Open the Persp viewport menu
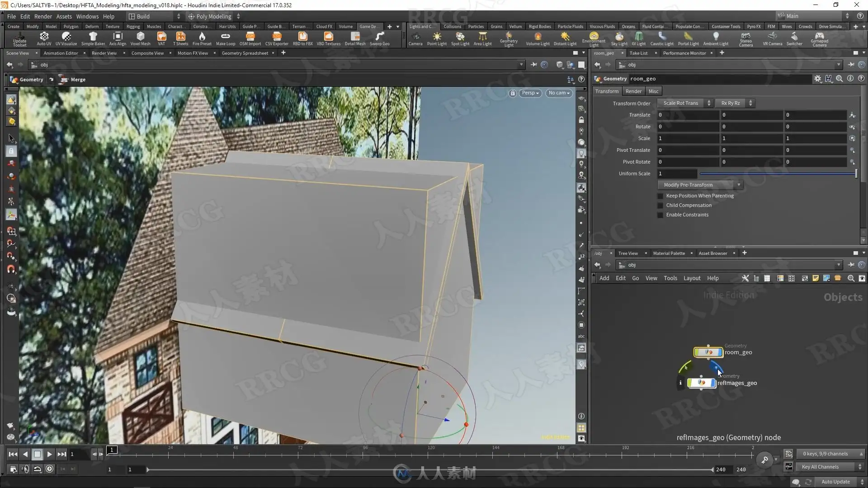This screenshot has height=488, width=868. pyautogui.click(x=530, y=93)
